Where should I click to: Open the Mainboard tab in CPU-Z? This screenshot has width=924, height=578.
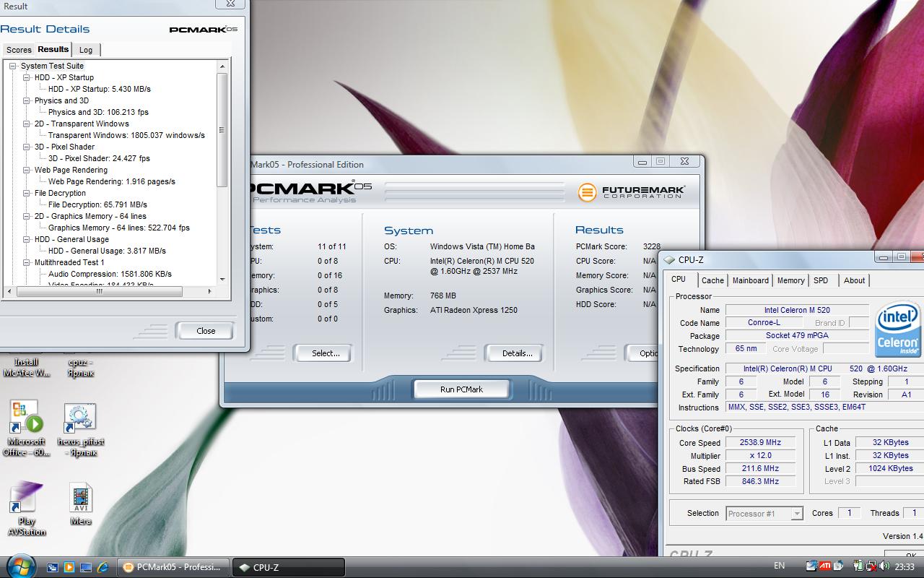[x=751, y=280]
